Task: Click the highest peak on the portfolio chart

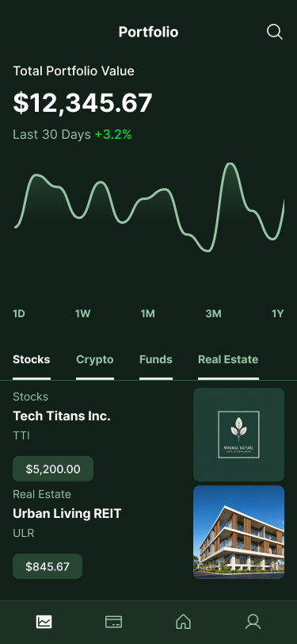Action: point(230,164)
